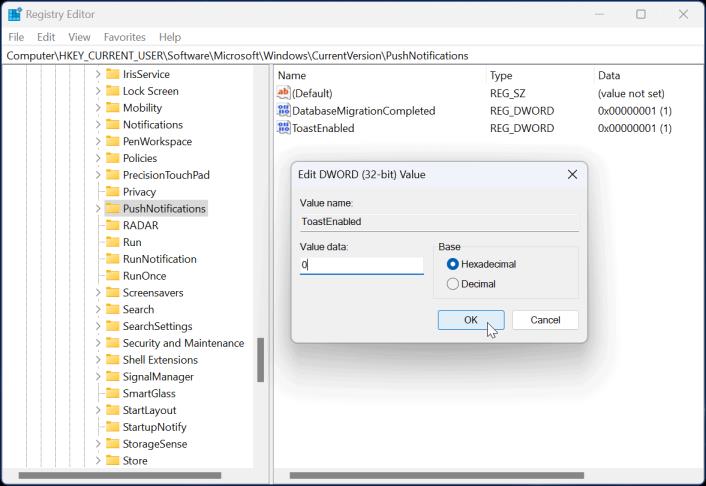Open the File menu
The height and width of the screenshot is (486, 706).
coord(16,37)
